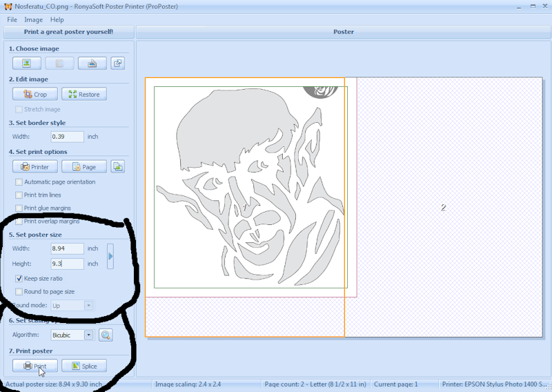
Task: Click the paste image from clipboard icon
Action: point(60,63)
